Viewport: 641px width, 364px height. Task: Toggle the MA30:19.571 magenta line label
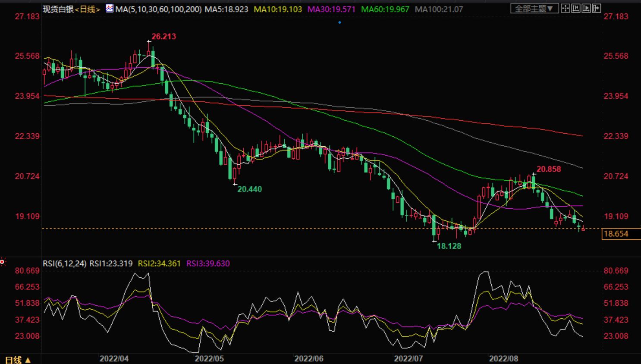point(331,9)
